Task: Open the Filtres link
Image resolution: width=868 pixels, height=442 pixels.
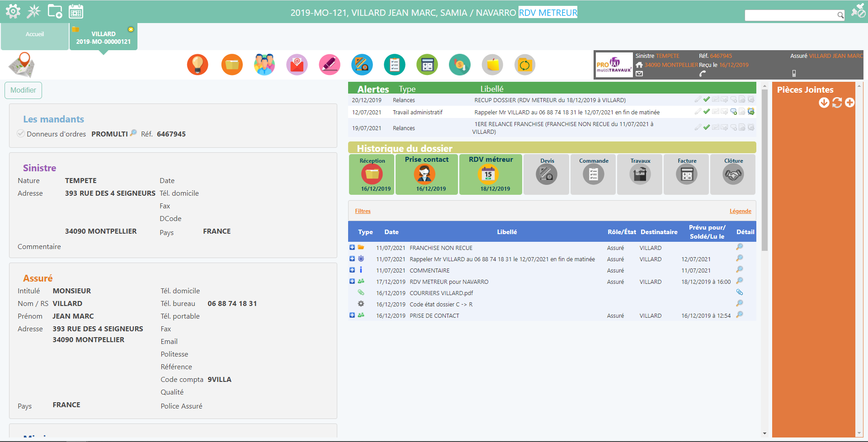Action: point(363,211)
